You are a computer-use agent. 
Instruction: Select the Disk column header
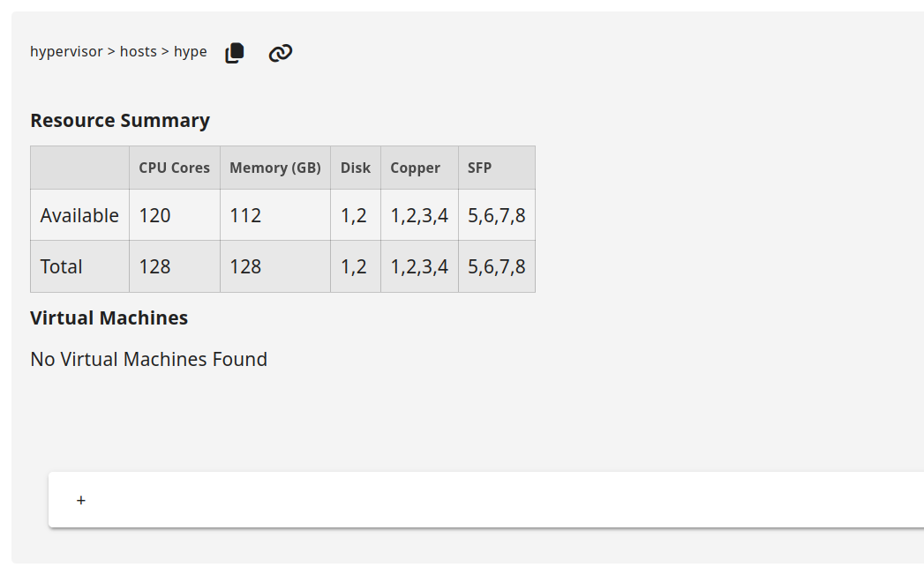click(356, 168)
